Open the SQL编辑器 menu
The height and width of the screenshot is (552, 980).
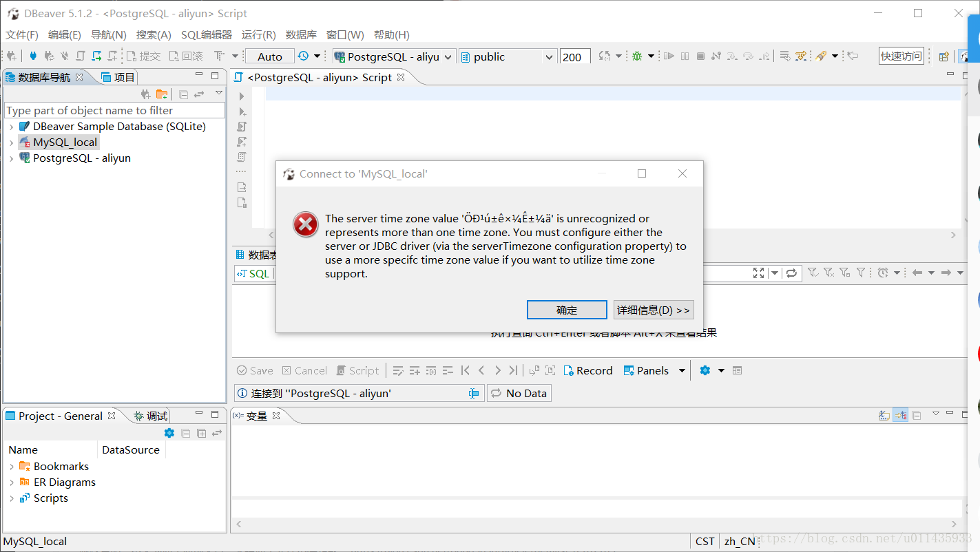[207, 34]
